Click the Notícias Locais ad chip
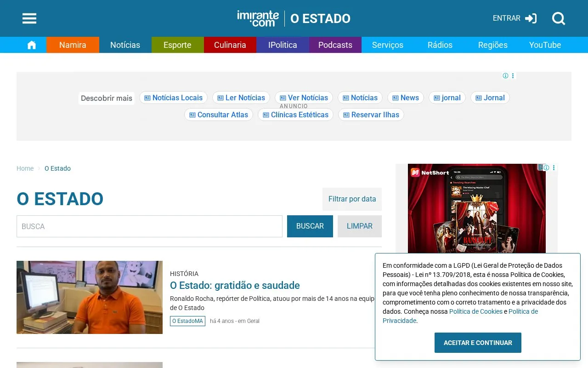 tap(173, 98)
